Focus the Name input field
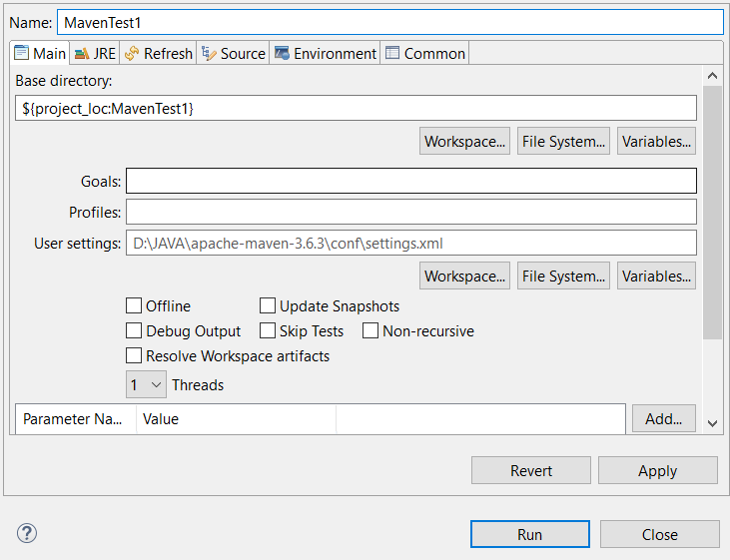730x560 pixels. pos(390,22)
